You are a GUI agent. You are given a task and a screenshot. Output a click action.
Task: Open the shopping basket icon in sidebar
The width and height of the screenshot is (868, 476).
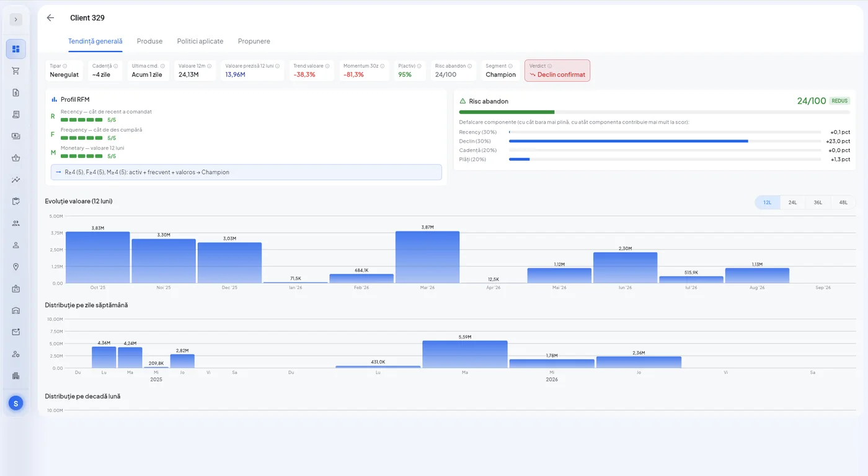coord(16,158)
